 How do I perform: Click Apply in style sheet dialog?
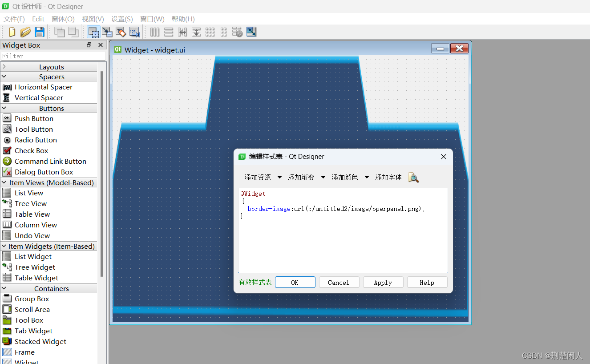383,282
